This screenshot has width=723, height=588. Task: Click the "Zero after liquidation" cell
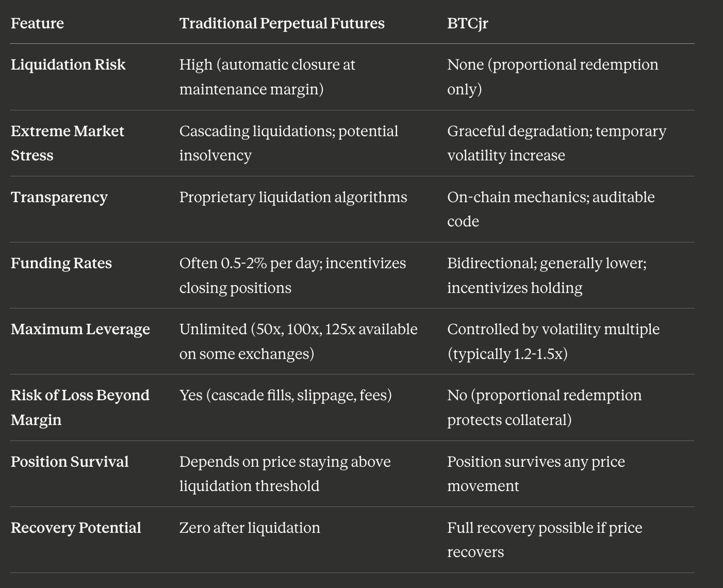[250, 528]
